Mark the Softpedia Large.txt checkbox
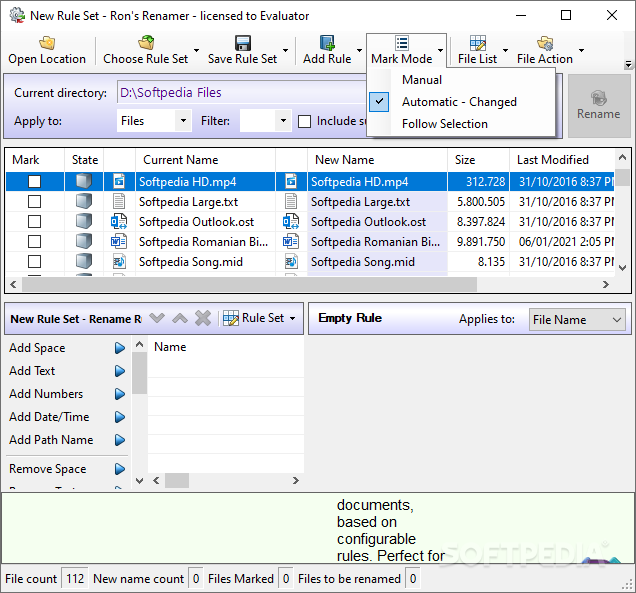This screenshot has width=636, height=593. [34, 201]
